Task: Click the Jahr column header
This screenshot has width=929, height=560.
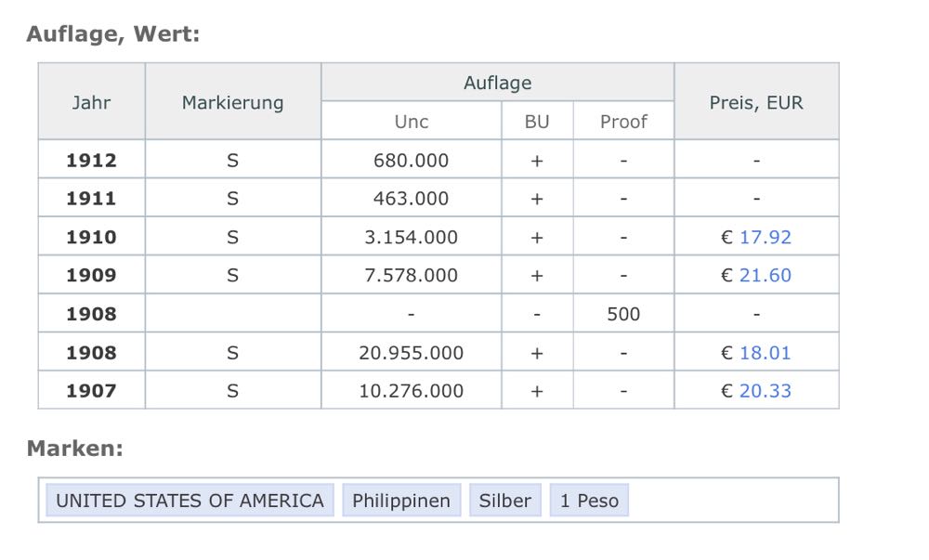Action: tap(91, 102)
